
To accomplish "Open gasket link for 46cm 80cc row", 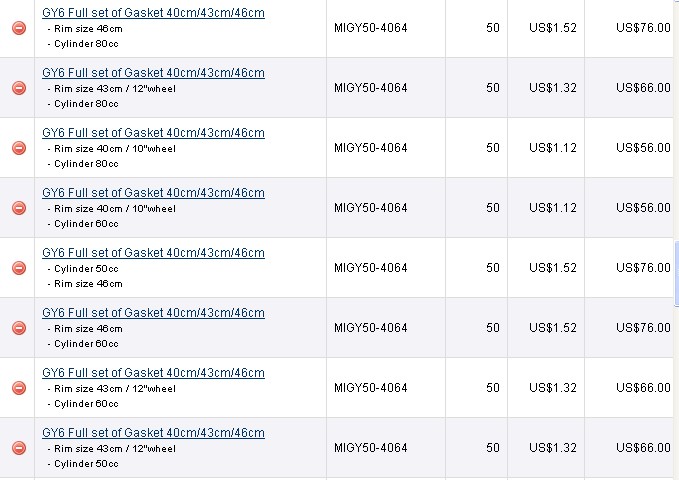I will click(x=153, y=13).
